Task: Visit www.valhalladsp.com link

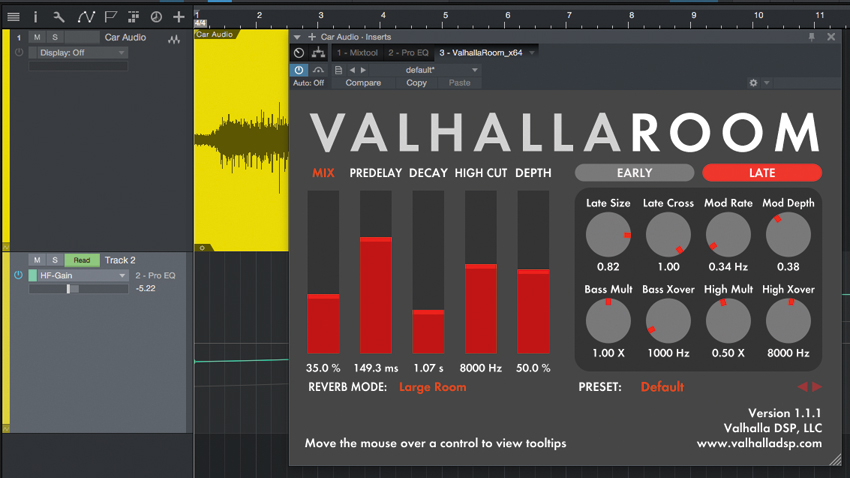Action: point(759,443)
